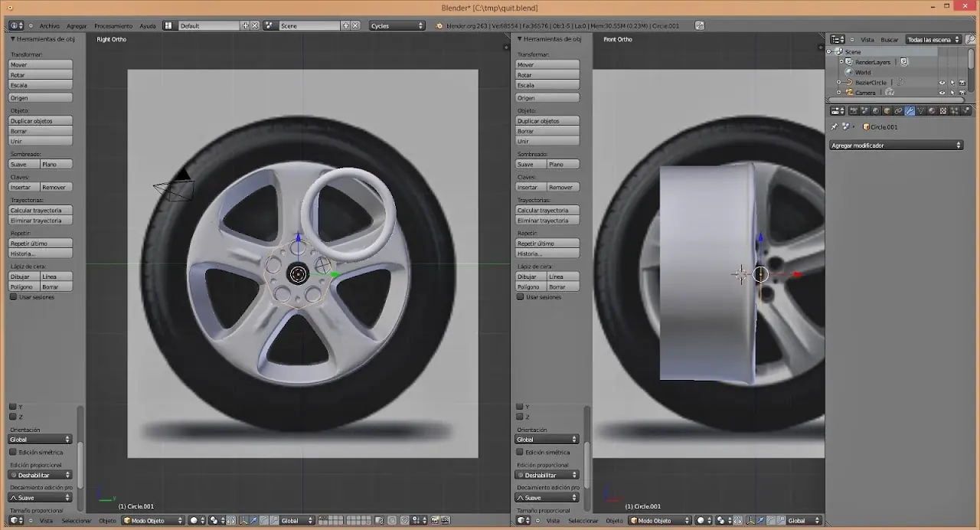Delete the Default screen layout
This screenshot has height=530, width=980.
coord(255,25)
